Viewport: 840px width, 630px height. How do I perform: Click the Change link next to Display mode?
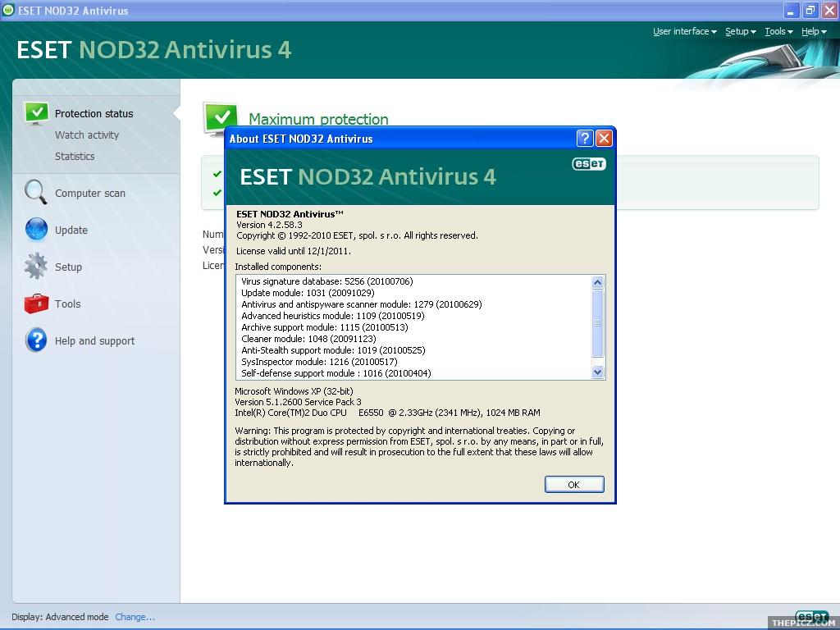(x=134, y=617)
